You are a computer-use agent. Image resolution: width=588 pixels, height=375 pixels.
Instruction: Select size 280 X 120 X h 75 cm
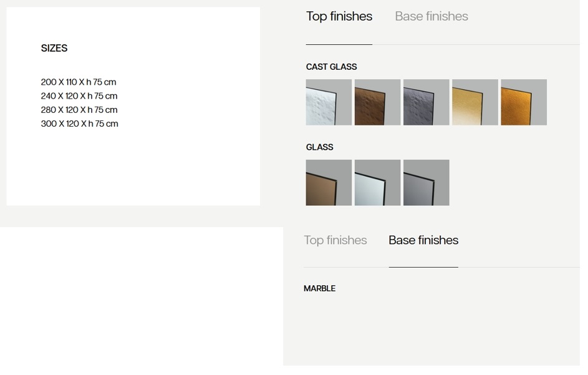[x=79, y=110]
